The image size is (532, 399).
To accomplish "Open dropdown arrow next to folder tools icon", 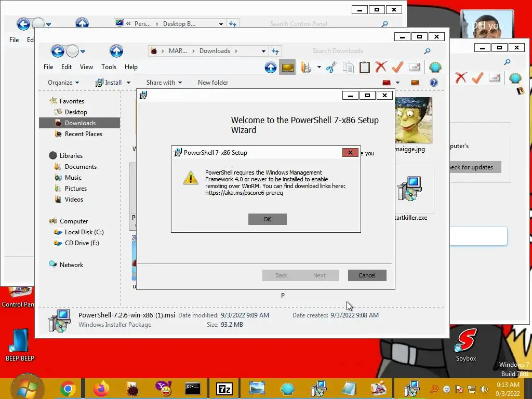I will tap(319, 67).
